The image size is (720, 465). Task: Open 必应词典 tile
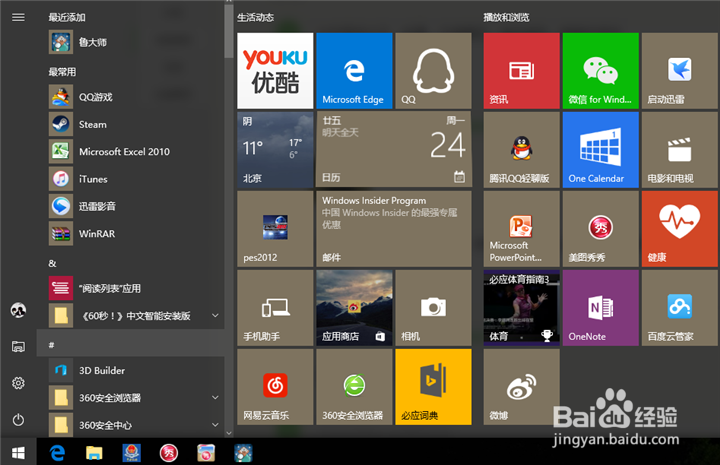433,387
